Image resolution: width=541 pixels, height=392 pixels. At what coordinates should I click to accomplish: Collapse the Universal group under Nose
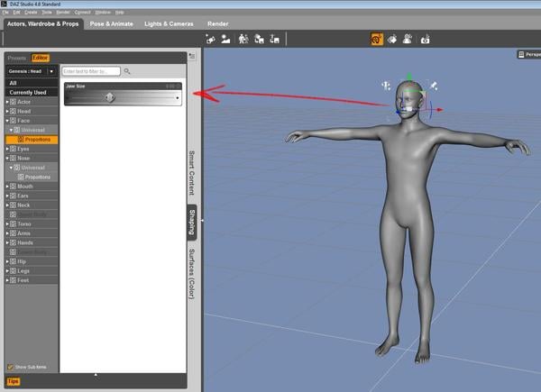[11, 168]
